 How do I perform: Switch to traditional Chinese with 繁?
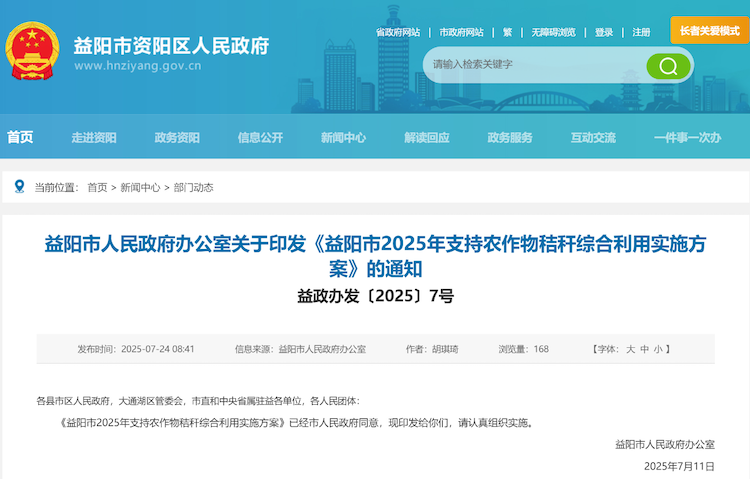pos(507,32)
